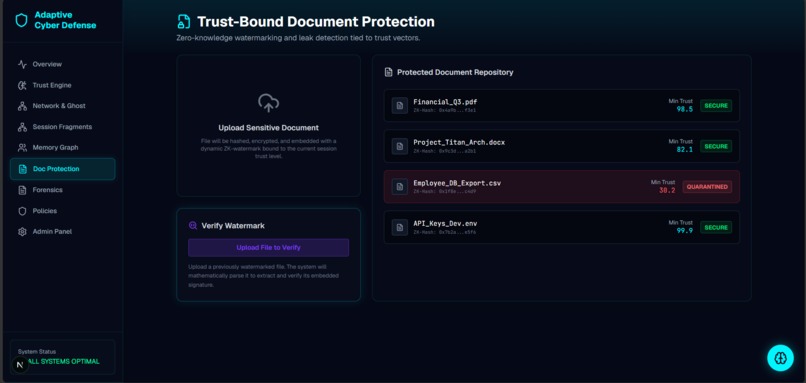This screenshot has height=383, width=806.
Task: Click the Protected Document Repository header icon
Action: pyautogui.click(x=389, y=72)
